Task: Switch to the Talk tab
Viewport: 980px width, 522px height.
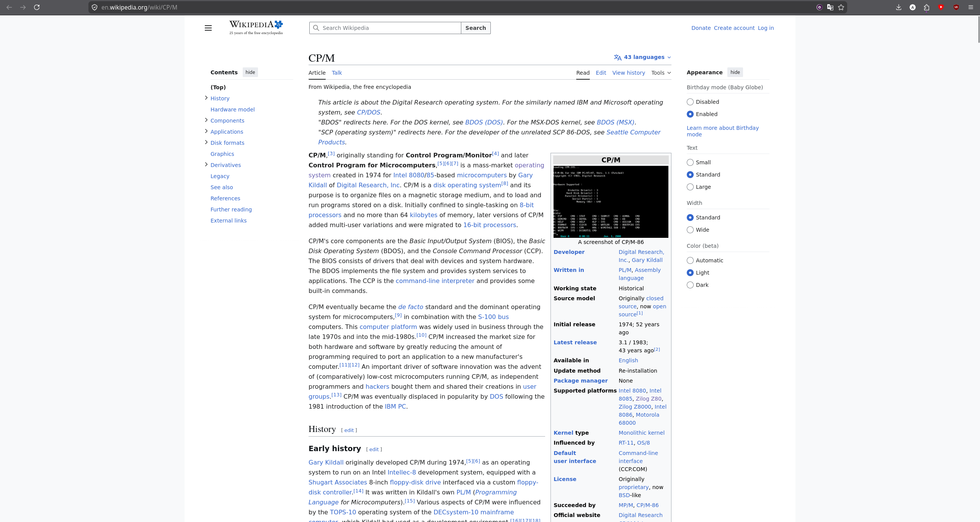Action: [336, 73]
